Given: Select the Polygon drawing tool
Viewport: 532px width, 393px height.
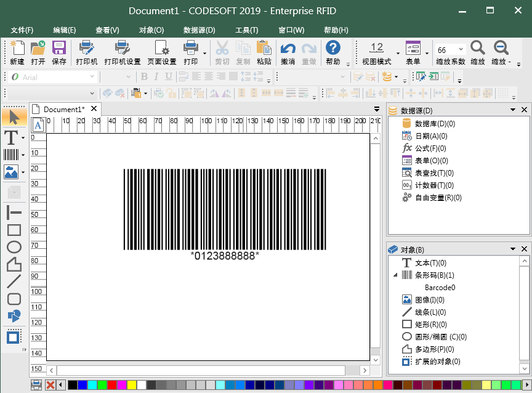Looking at the screenshot, I should pyautogui.click(x=14, y=264).
